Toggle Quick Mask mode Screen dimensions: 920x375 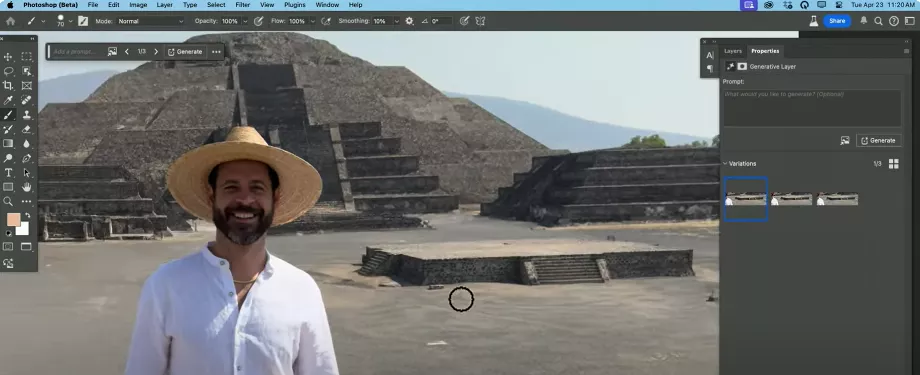click(8, 247)
